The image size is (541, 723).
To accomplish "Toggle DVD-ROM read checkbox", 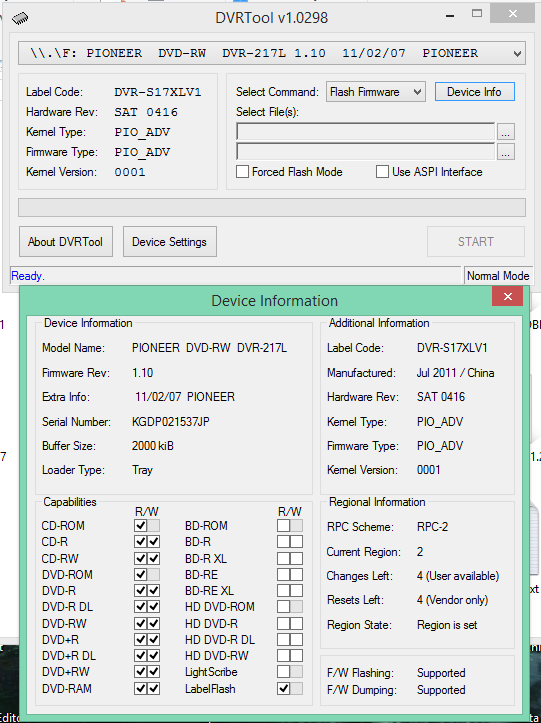I will (141, 575).
